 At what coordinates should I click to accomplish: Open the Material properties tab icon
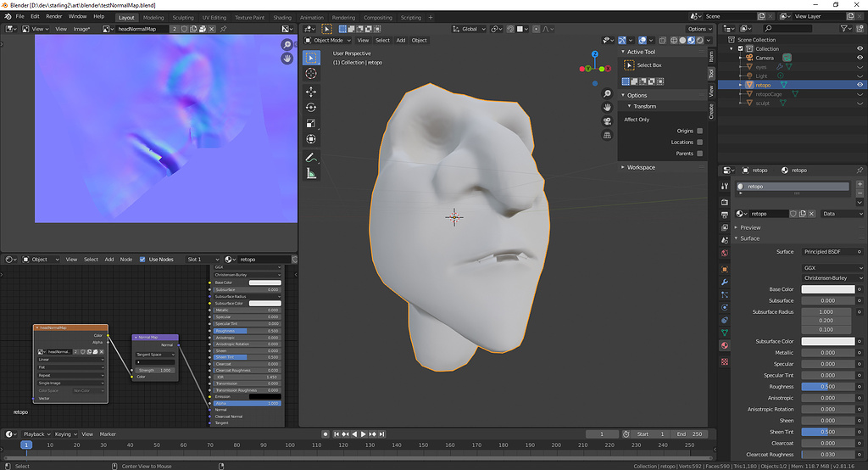[x=725, y=345]
